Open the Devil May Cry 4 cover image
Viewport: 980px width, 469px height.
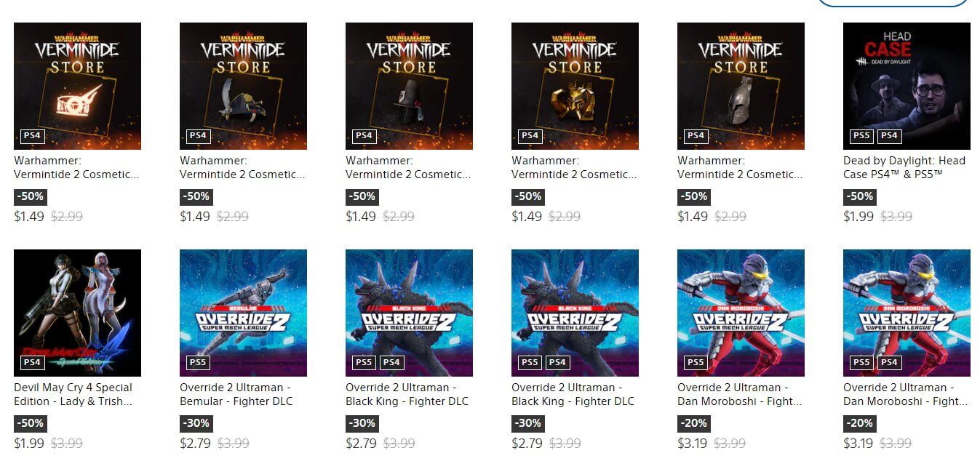pos(77,313)
